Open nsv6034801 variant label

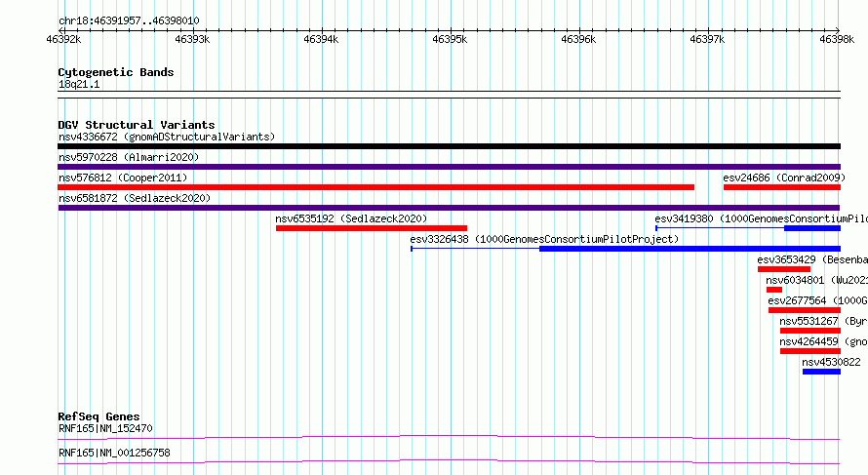[816, 280]
